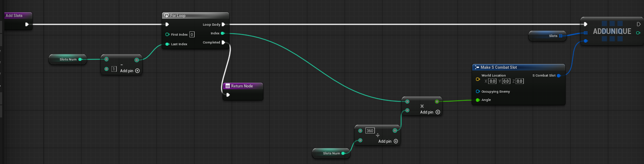The height and width of the screenshot is (164, 644).
Task: Click the S Combat Slot output pin
Action: tap(559, 76)
